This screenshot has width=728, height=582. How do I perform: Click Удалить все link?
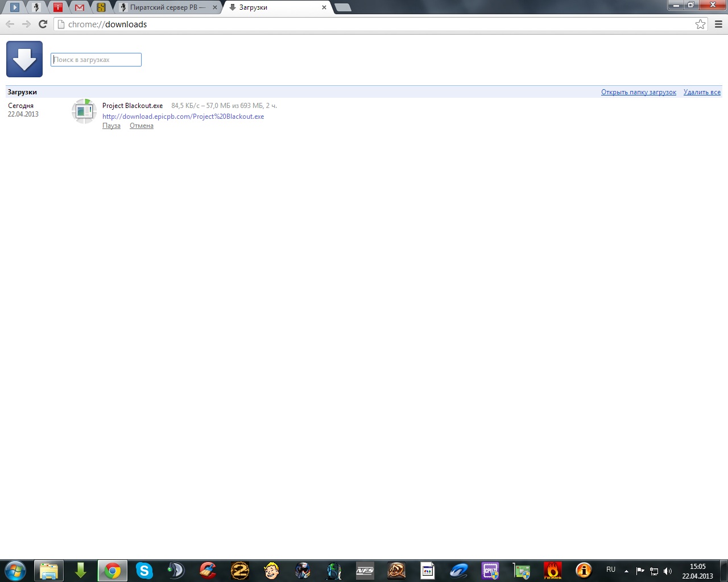[x=702, y=92]
